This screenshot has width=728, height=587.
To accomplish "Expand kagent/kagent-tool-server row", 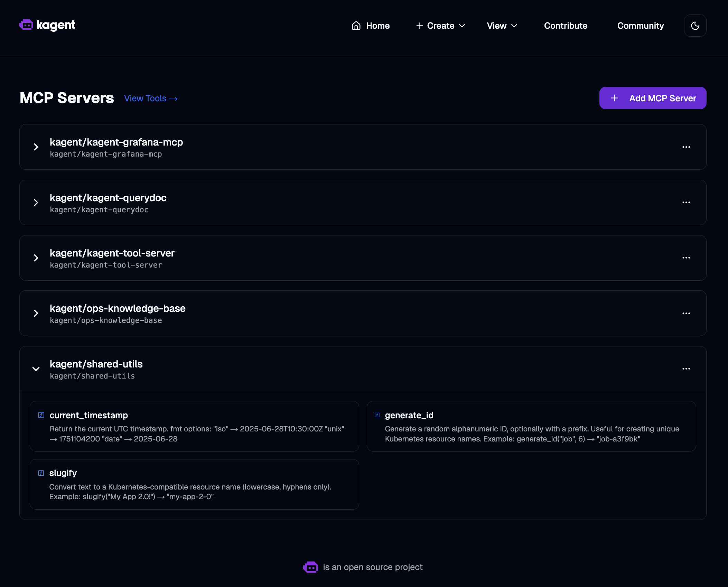I will [36, 258].
